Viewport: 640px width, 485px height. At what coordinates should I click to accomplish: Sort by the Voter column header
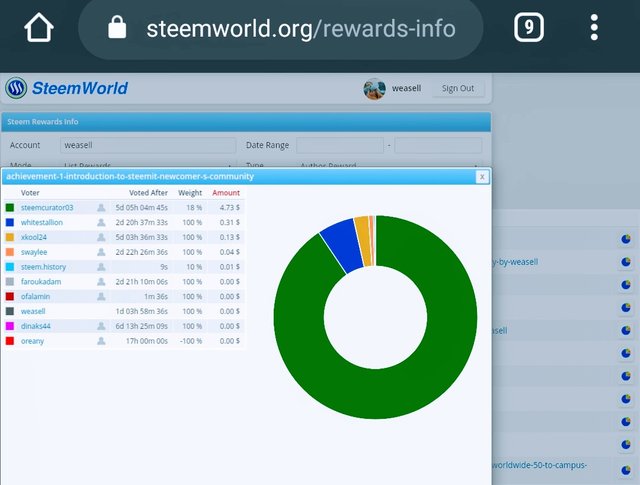pos(30,193)
